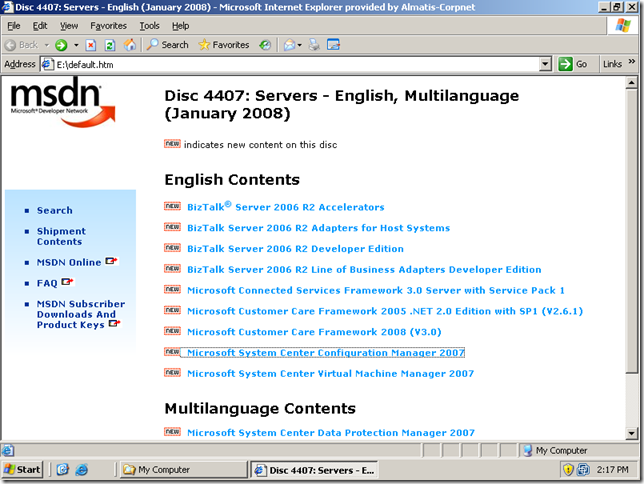Click the green Forward arrow button
This screenshot has width=644, height=484.
tap(61, 45)
